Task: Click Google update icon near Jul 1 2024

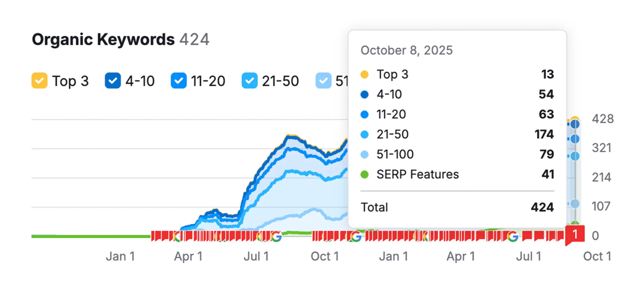Action: pyautogui.click(x=276, y=236)
